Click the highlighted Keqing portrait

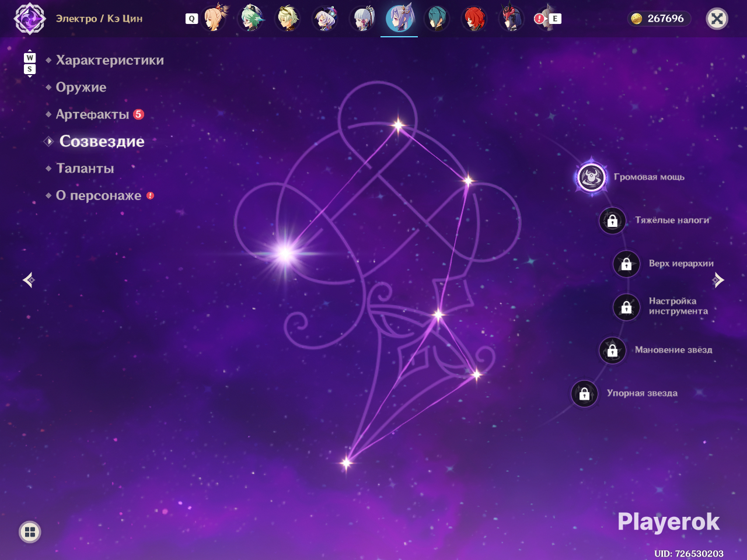point(399,18)
